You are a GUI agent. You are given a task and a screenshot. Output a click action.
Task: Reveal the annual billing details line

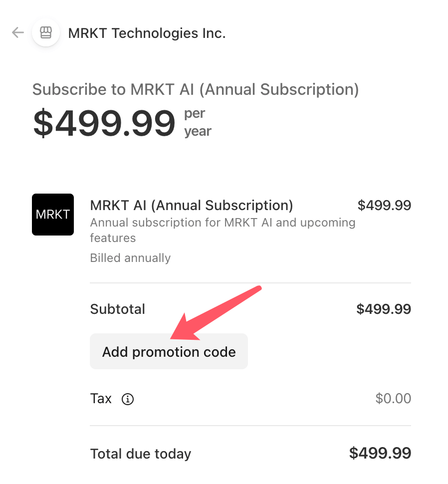130,258
